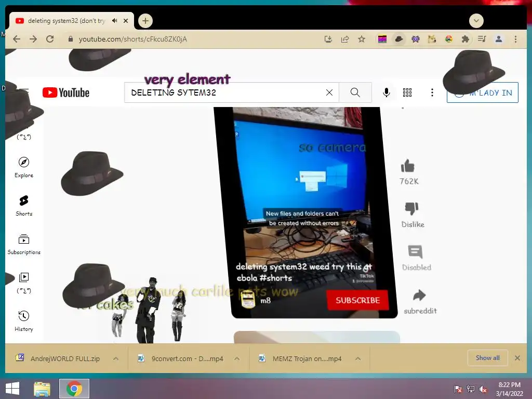This screenshot has height=399, width=532.
Task: Open the YouTube apps grid icon
Action: [x=407, y=92]
